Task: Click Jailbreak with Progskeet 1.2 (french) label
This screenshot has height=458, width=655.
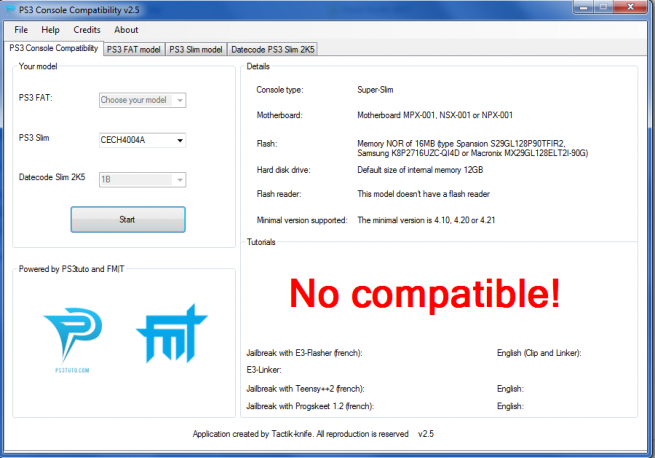Action: [x=310, y=406]
